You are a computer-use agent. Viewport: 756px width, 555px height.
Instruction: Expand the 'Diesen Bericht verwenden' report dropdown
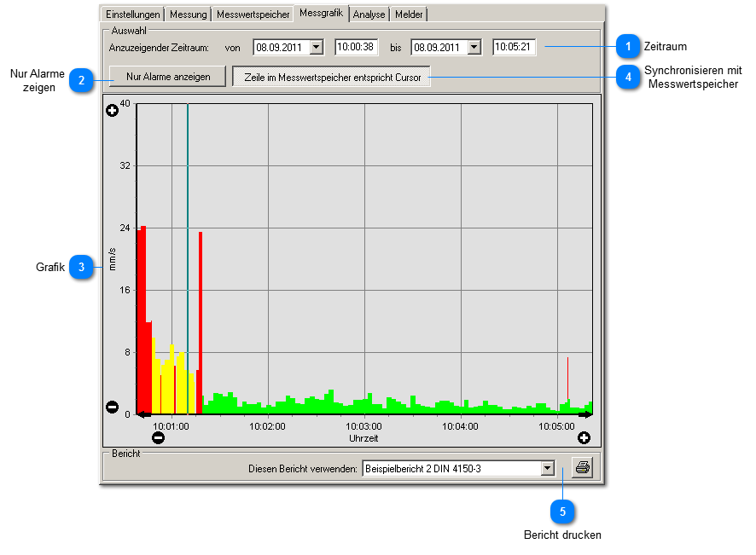547,468
